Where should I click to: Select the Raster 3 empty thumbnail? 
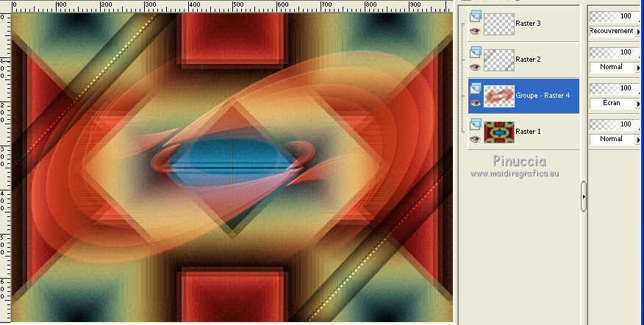(x=499, y=24)
